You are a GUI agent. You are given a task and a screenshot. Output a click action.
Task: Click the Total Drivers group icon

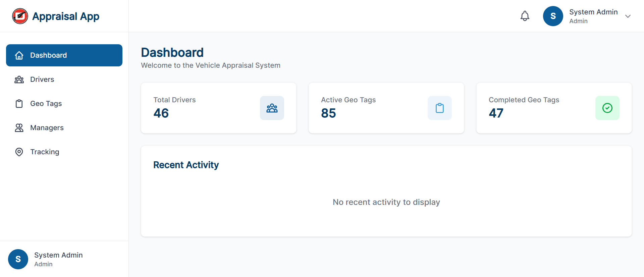272,108
